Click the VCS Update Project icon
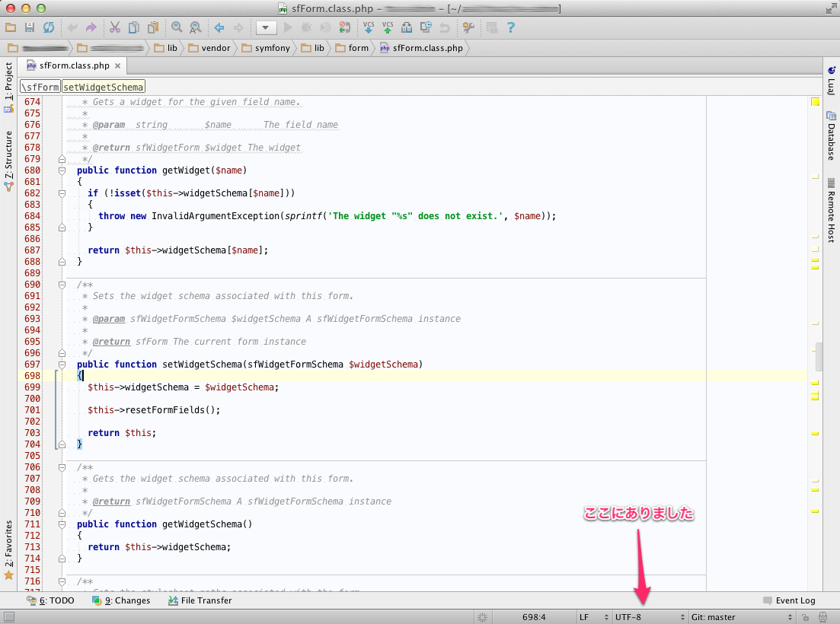The height and width of the screenshot is (624, 840). point(369,28)
